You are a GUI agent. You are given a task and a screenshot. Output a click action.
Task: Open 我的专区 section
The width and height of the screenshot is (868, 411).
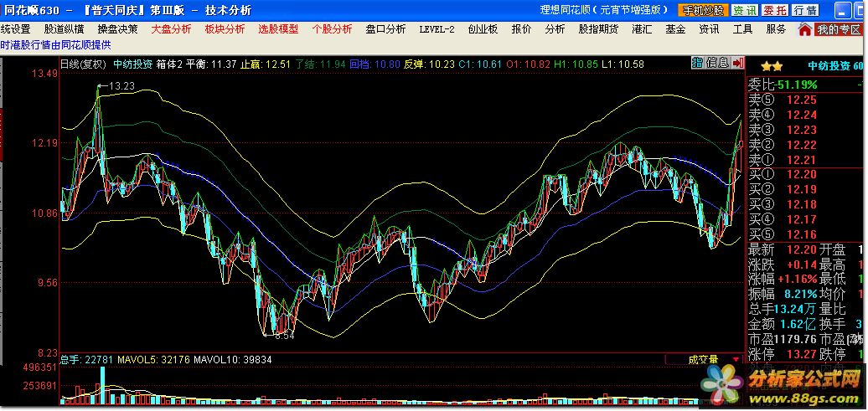tap(840, 29)
